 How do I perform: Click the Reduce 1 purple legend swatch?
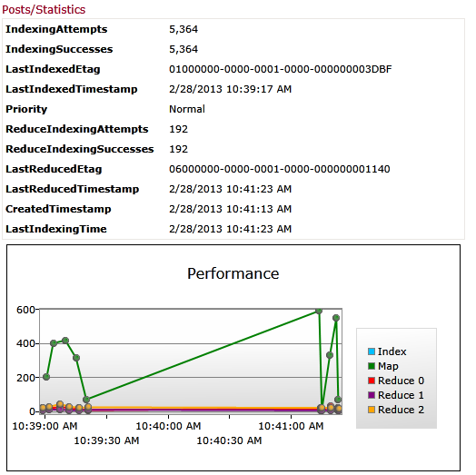(x=372, y=395)
